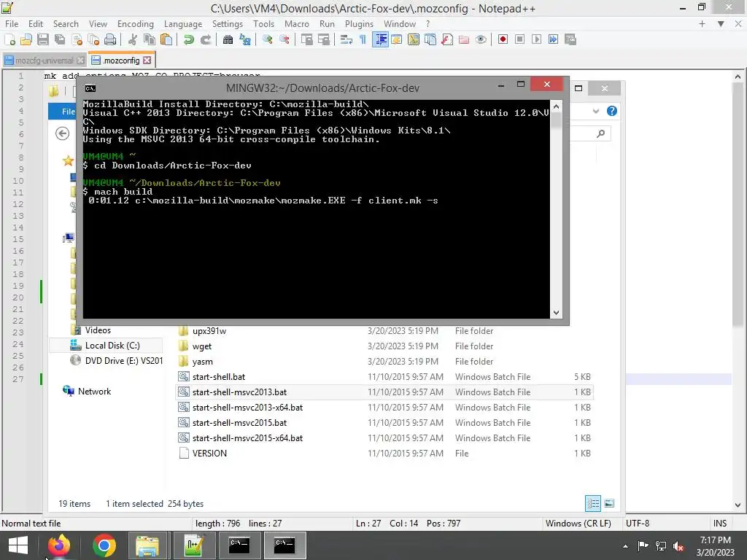
Task: Open Explorer help question mark
Action: coord(612,112)
